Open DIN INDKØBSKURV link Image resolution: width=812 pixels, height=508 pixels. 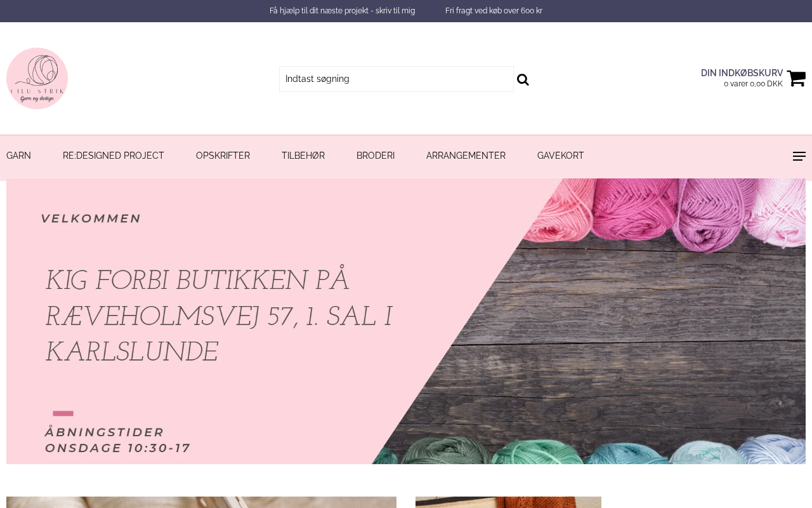(x=742, y=73)
